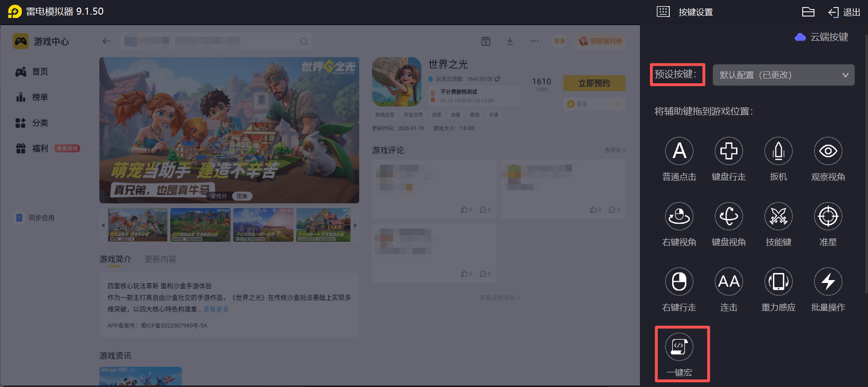
Task: Pick the 键盘行走 D-pad key icon
Action: 729,151
